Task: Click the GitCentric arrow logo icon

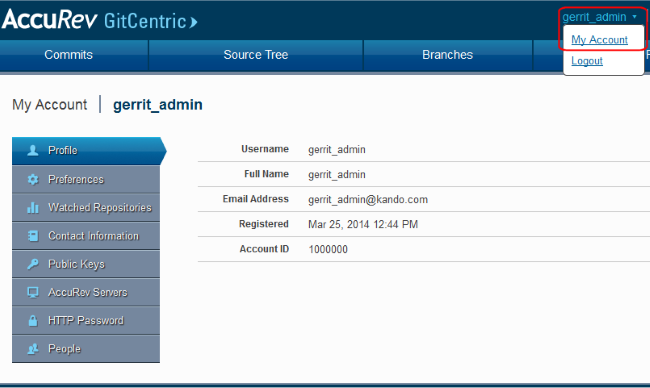Action: point(194,22)
